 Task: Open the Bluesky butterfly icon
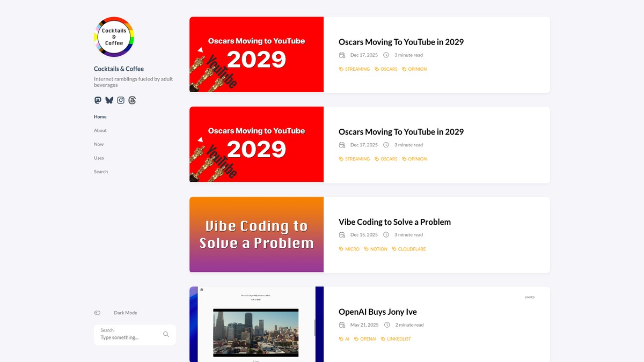pos(109,100)
